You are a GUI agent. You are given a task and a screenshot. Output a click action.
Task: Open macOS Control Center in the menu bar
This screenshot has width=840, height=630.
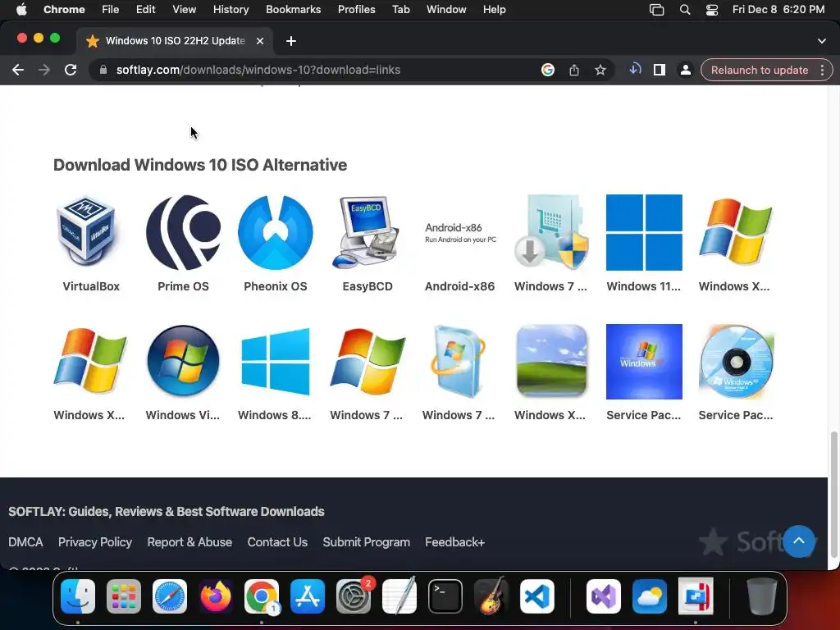point(711,10)
